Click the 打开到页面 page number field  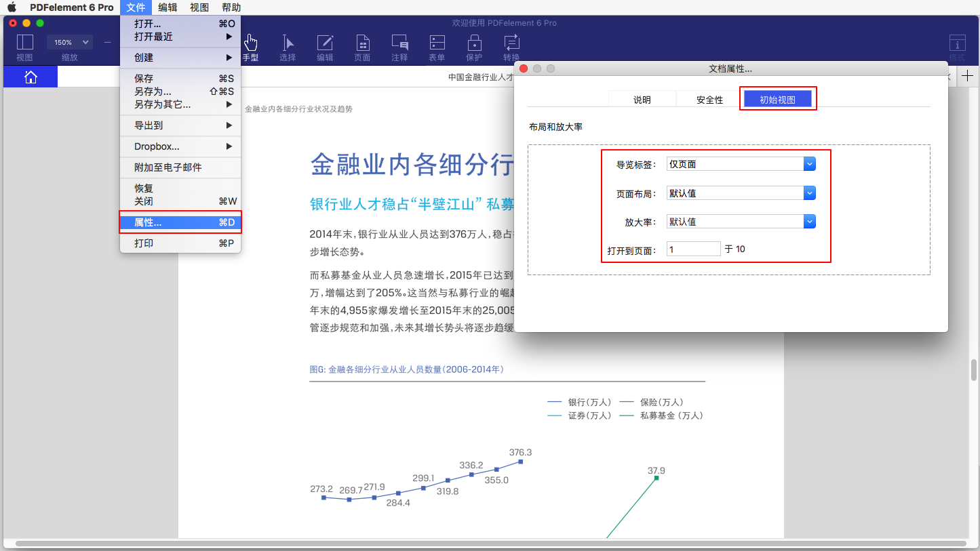(693, 249)
